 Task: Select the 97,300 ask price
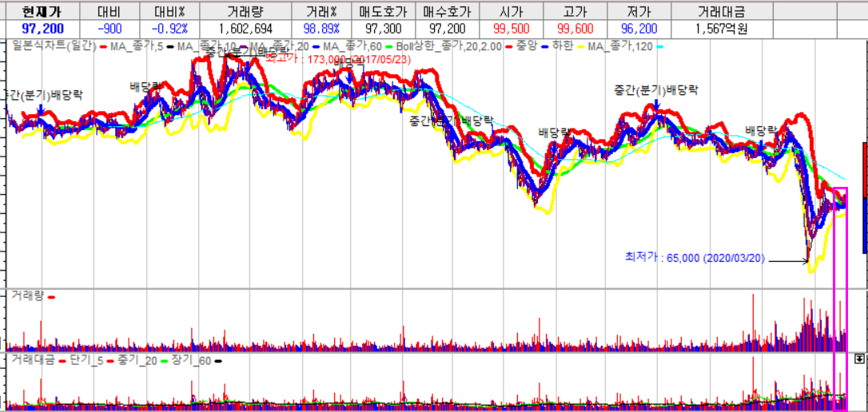[384, 29]
